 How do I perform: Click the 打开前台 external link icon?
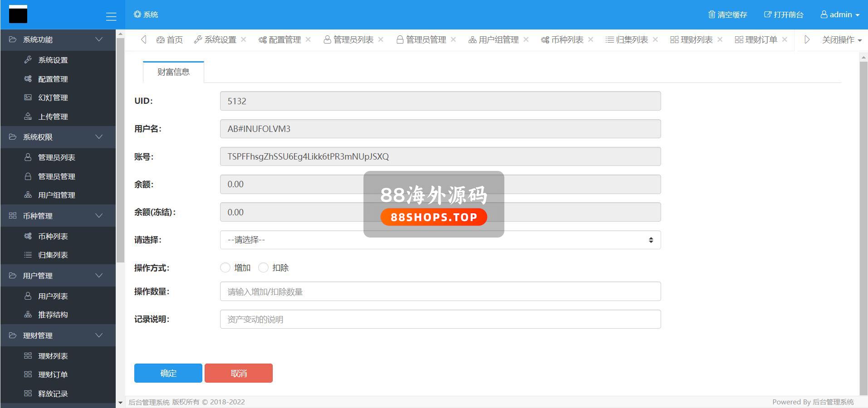pos(767,15)
